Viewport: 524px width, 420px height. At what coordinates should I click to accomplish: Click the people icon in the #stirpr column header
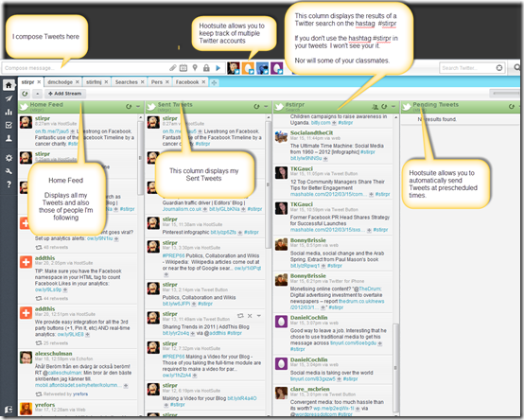pos(376,107)
